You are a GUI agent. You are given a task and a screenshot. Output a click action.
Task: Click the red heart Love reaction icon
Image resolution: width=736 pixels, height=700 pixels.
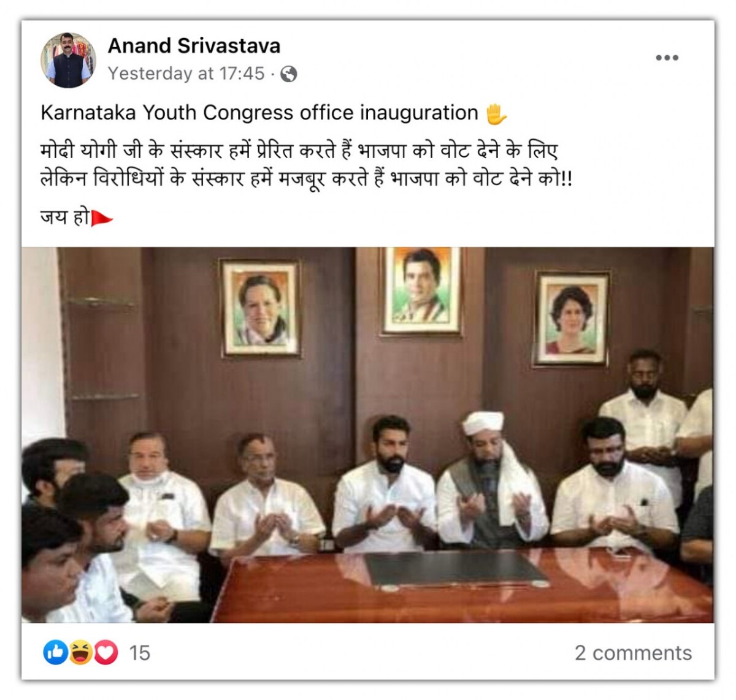coord(105,653)
